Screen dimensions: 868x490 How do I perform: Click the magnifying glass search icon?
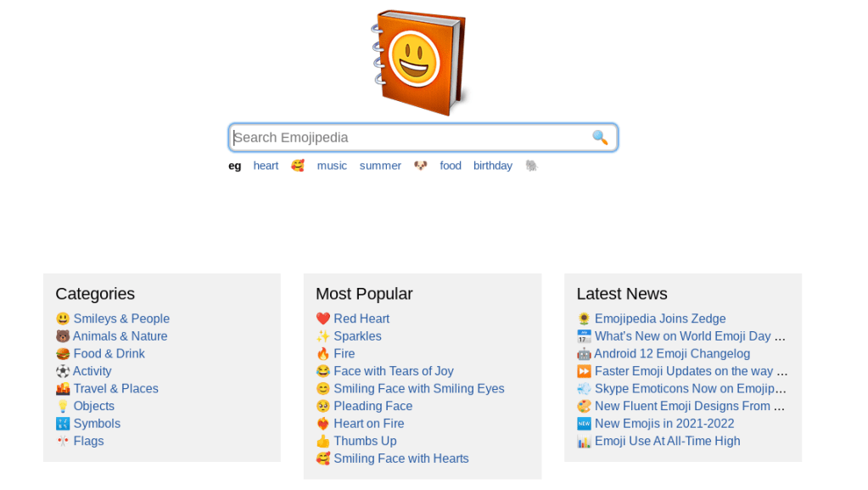pos(600,138)
